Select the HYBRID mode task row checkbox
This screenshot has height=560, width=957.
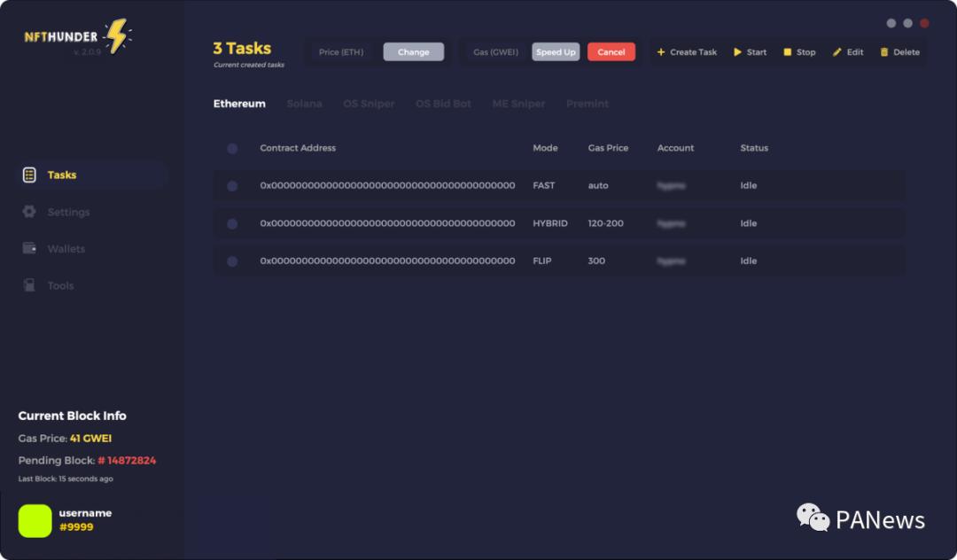tap(232, 224)
